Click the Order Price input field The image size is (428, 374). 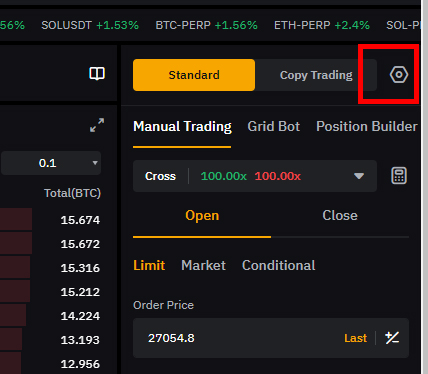[271, 338]
